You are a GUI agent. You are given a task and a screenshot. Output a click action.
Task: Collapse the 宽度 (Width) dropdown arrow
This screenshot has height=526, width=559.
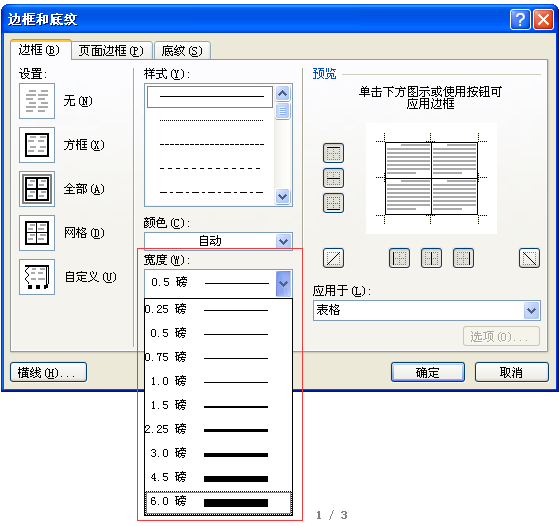(284, 284)
